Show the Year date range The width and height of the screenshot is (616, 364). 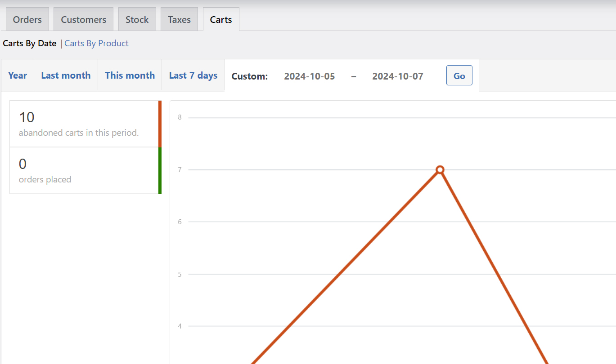[17, 75]
